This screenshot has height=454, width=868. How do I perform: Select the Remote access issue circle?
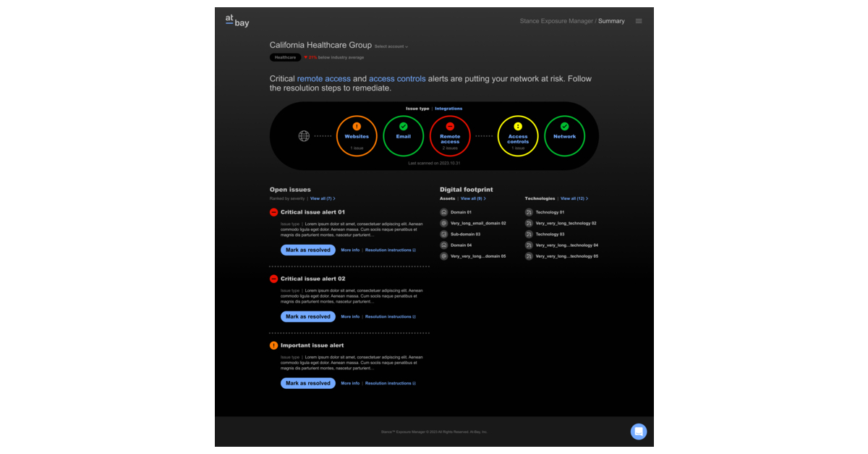(450, 136)
